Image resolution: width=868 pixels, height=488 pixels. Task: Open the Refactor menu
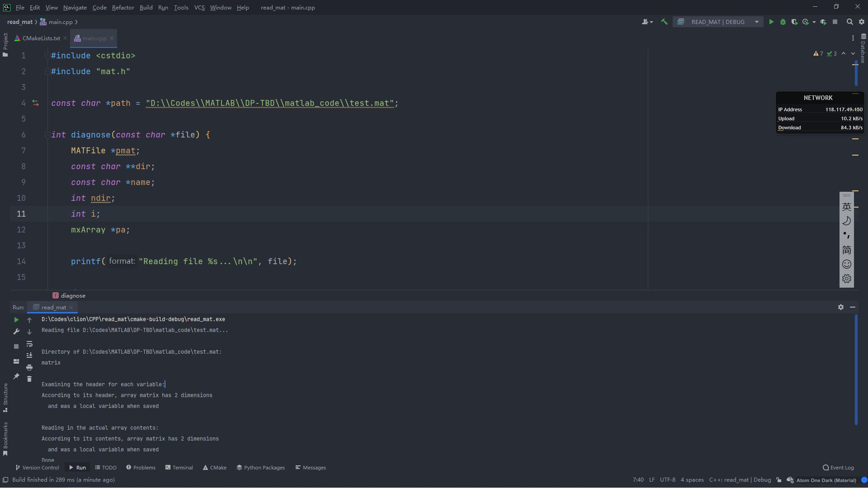(123, 7)
